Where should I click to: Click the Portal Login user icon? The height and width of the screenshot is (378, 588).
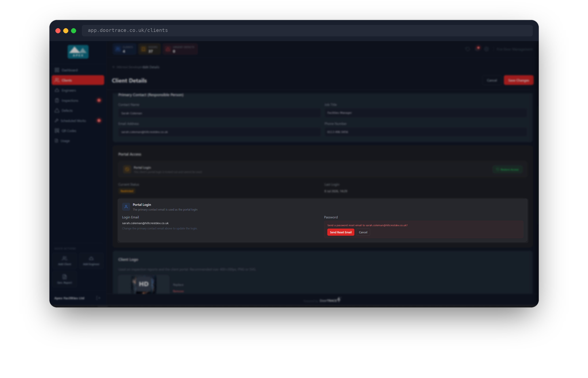[126, 207]
